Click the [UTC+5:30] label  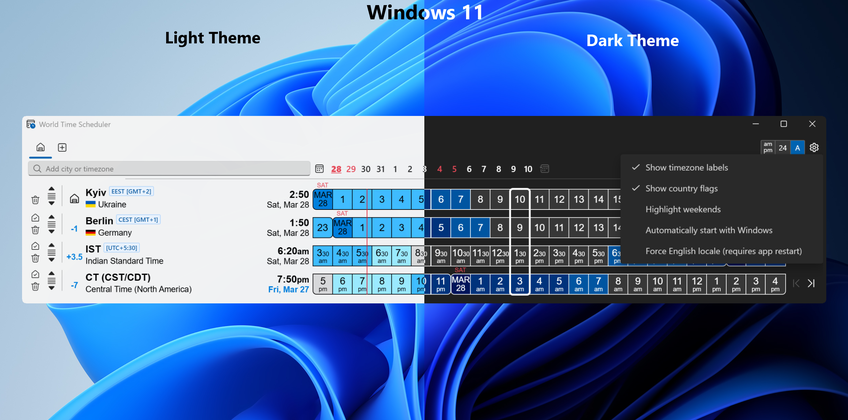[x=122, y=248]
